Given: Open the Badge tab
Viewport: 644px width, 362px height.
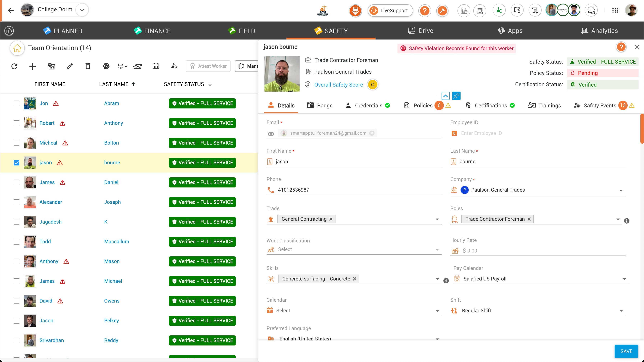Looking at the screenshot, I should (320, 105).
